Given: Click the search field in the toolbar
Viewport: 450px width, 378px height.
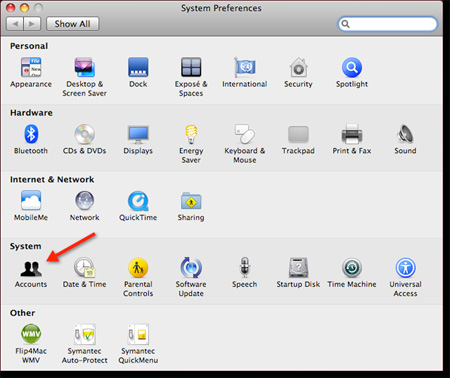Looking at the screenshot, I should pos(387,24).
